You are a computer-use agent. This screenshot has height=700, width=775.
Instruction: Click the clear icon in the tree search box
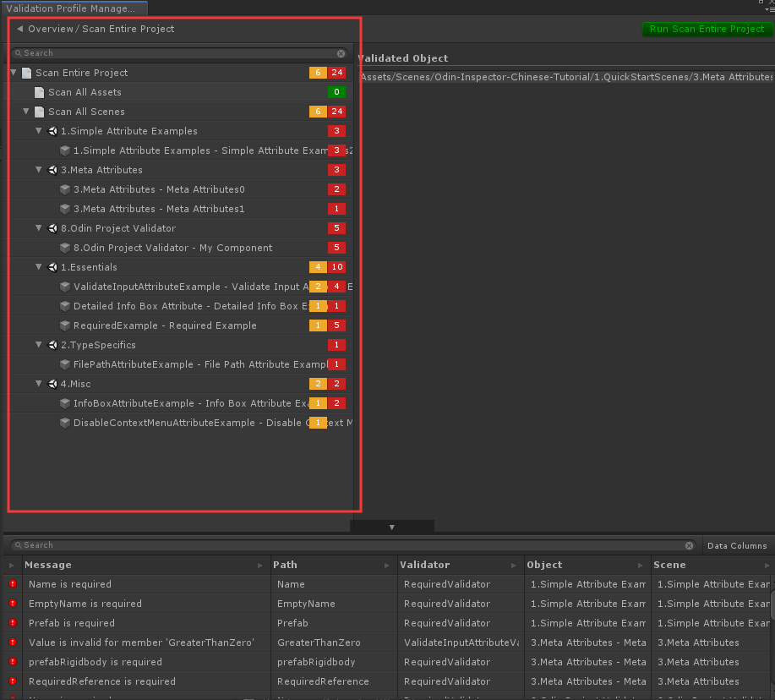tap(341, 53)
